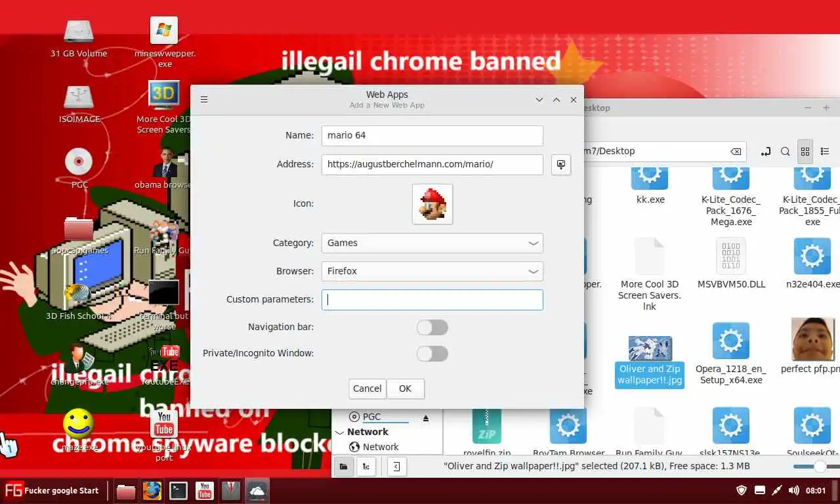Select MSVBVM50.DLL file
840x504 pixels.
point(731,262)
